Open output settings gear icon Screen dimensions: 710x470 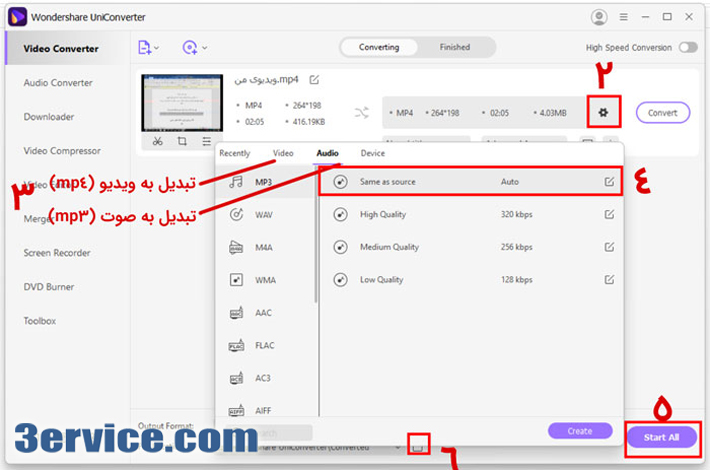[603, 112]
